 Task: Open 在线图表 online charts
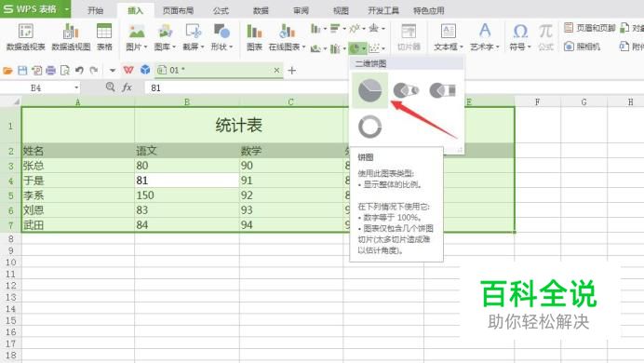tap(287, 37)
